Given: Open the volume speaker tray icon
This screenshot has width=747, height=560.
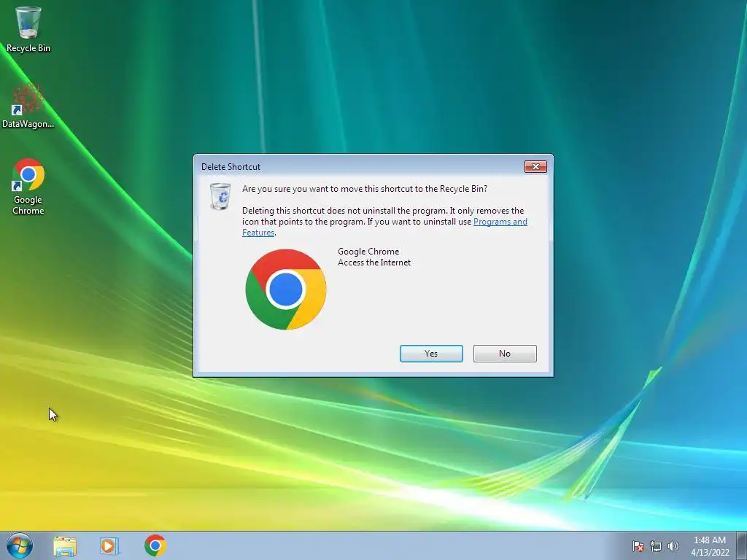Looking at the screenshot, I should (673, 546).
